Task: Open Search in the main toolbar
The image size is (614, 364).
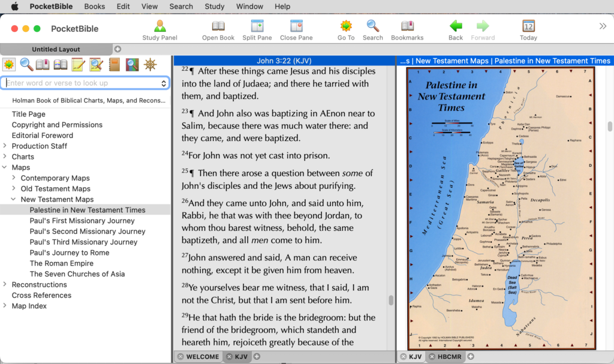Action: tap(372, 30)
